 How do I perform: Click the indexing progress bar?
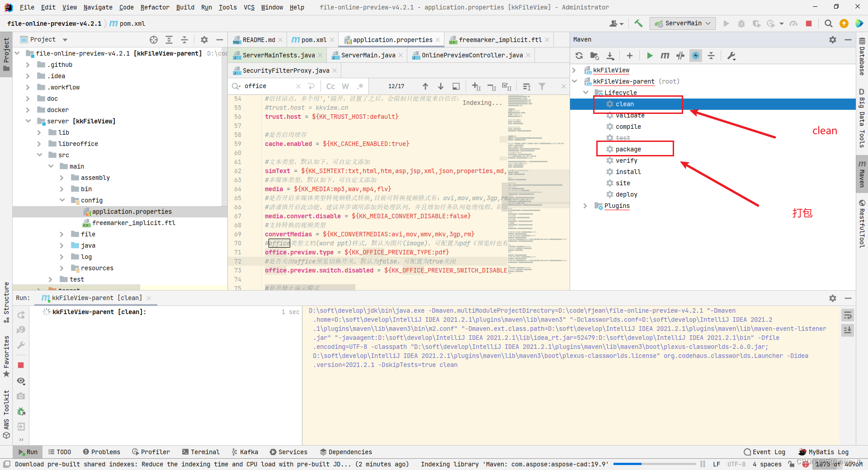click(654, 464)
